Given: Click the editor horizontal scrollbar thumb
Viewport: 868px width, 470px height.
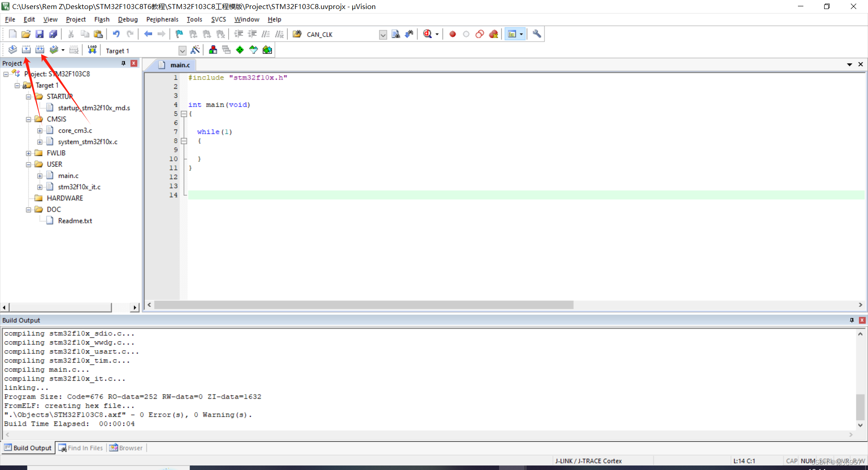Looking at the screenshot, I should 363,305.
